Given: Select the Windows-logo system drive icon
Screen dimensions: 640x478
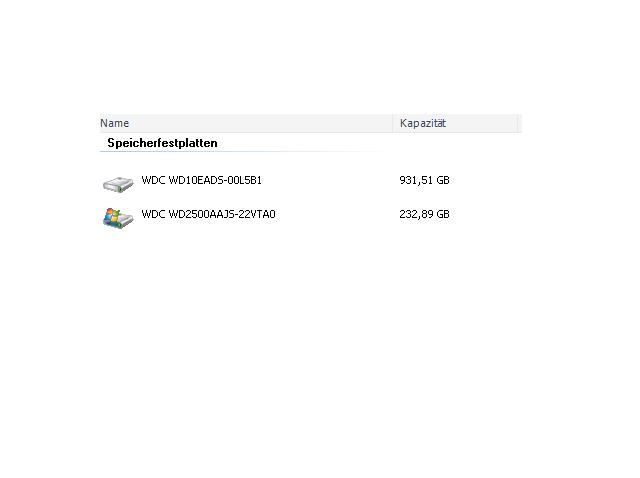Looking at the screenshot, I should (x=118, y=218).
